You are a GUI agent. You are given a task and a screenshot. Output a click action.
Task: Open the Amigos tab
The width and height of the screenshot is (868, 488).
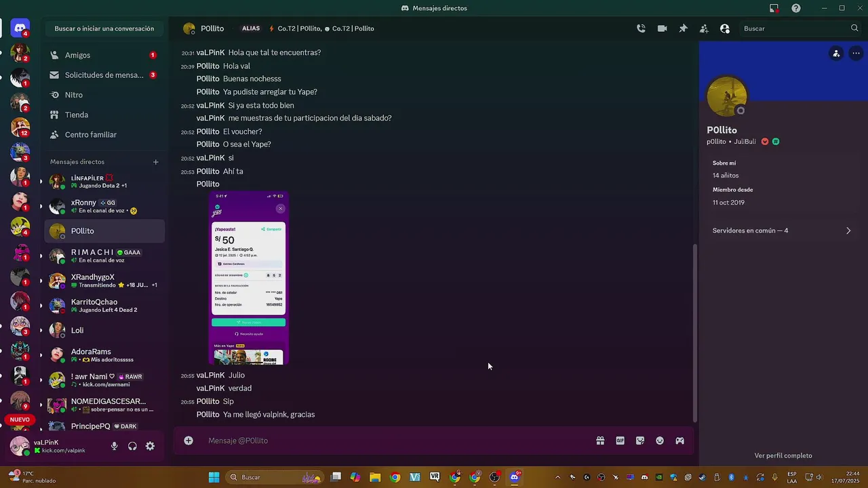[104, 55]
